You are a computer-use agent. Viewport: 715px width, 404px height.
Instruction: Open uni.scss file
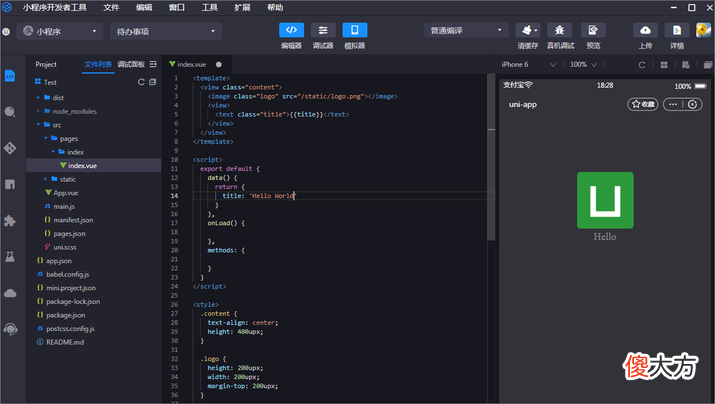[65, 247]
